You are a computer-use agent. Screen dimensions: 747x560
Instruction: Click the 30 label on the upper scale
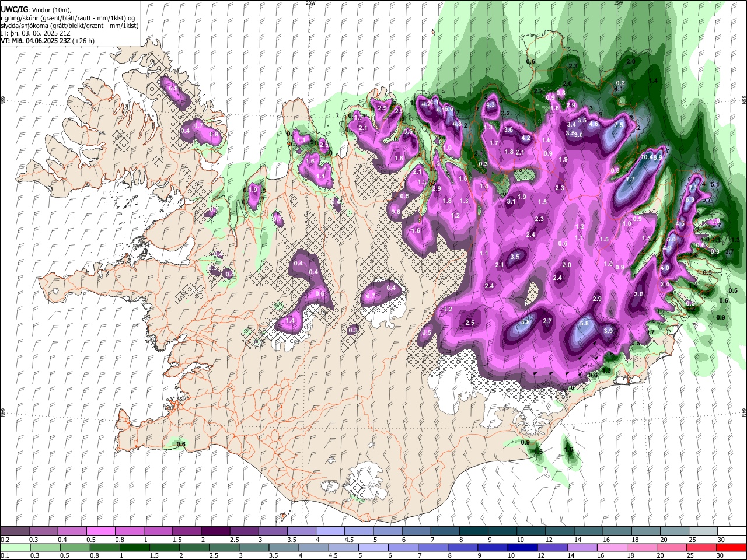tap(721, 540)
